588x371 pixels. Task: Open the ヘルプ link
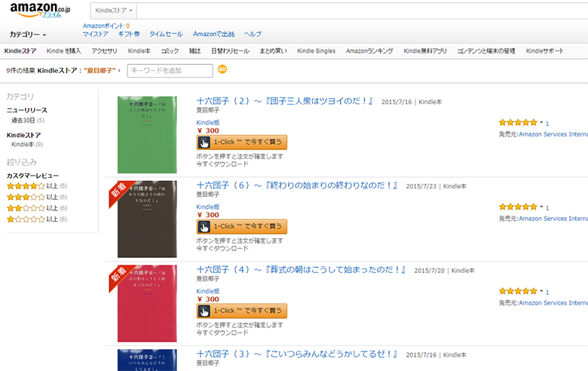click(253, 34)
